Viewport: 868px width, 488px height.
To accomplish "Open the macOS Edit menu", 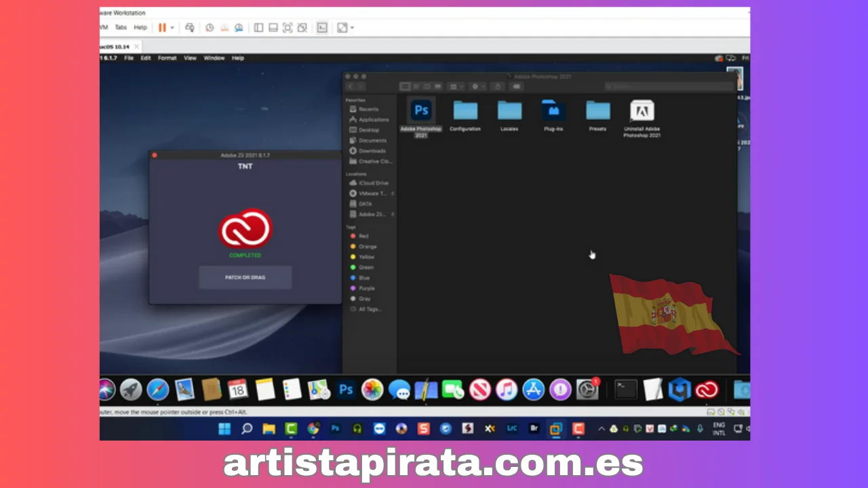I will pyautogui.click(x=146, y=58).
